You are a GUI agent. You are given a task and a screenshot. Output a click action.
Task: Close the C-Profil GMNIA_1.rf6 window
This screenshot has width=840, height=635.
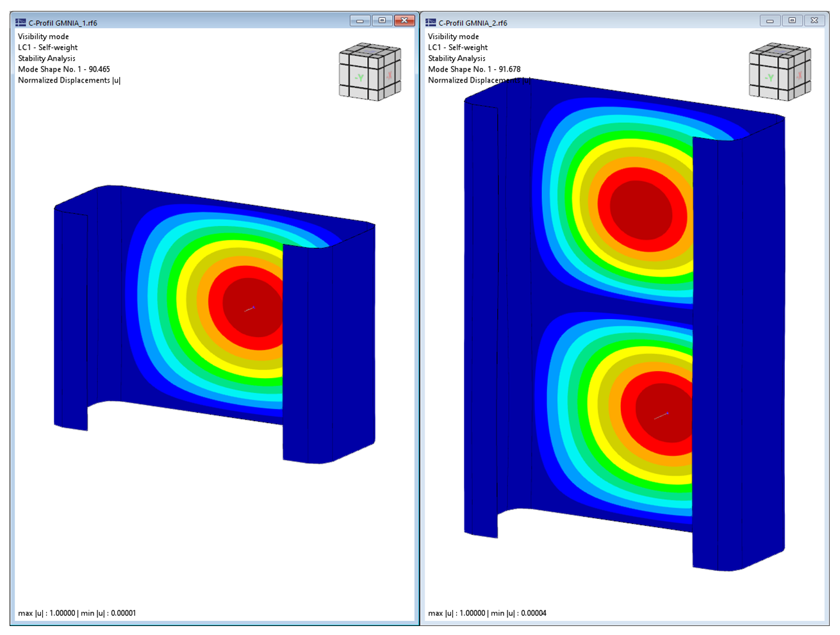404,21
